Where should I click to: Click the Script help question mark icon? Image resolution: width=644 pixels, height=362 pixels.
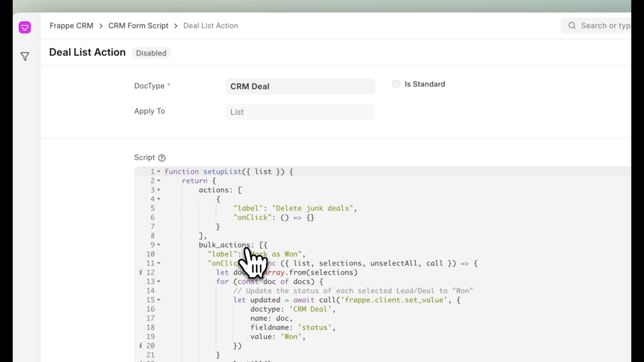click(162, 158)
